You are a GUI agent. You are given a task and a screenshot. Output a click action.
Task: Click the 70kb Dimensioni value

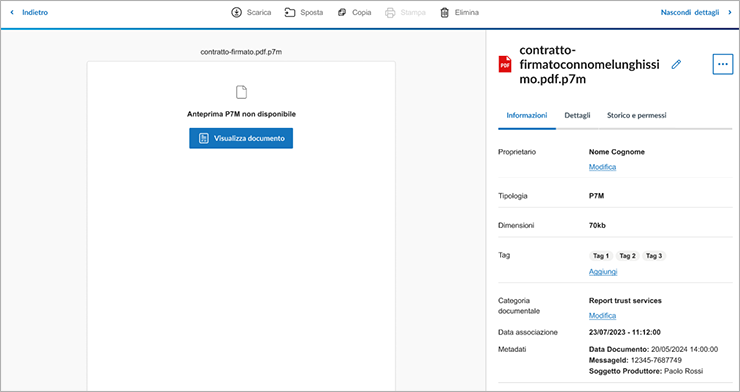tap(597, 225)
